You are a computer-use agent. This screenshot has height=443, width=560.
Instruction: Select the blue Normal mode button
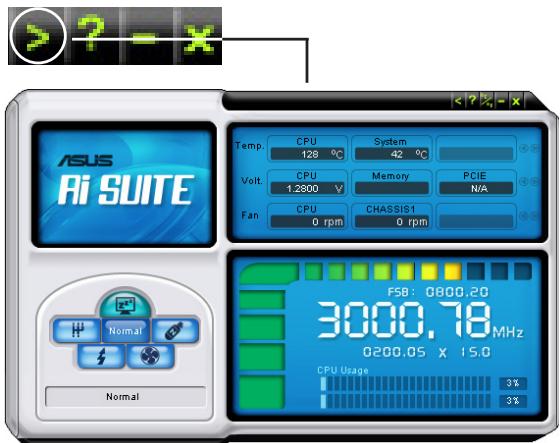(126, 331)
